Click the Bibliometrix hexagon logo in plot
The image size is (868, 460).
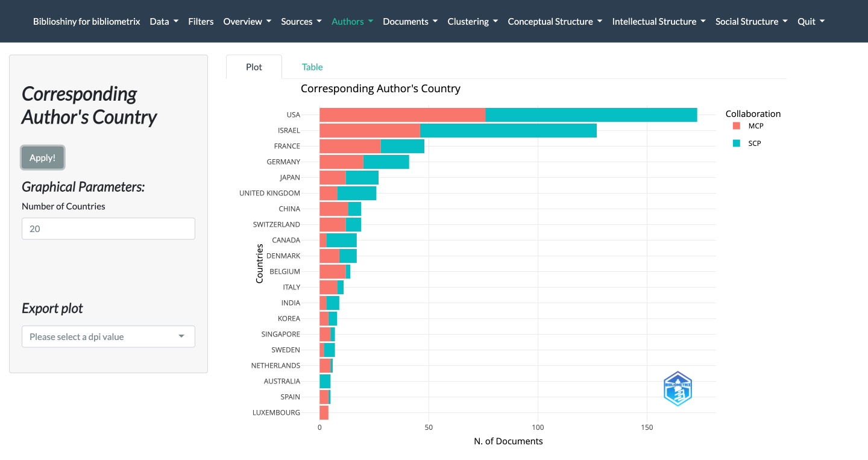pos(678,388)
